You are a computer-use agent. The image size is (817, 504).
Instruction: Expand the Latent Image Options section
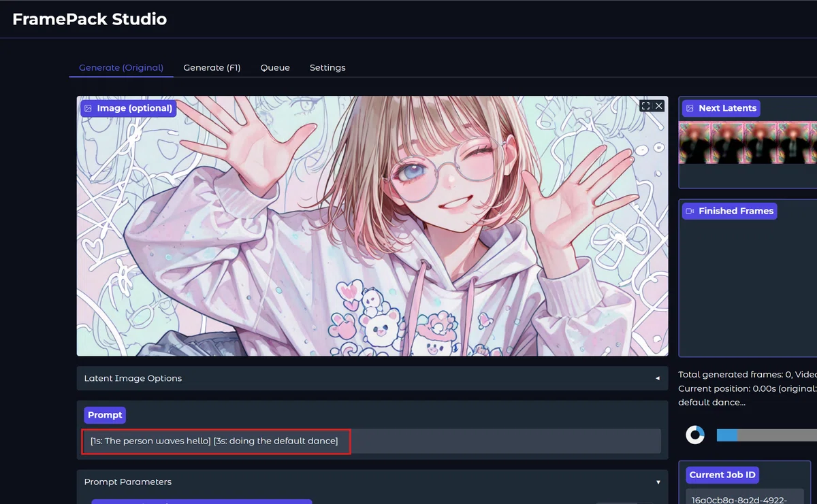(372, 378)
